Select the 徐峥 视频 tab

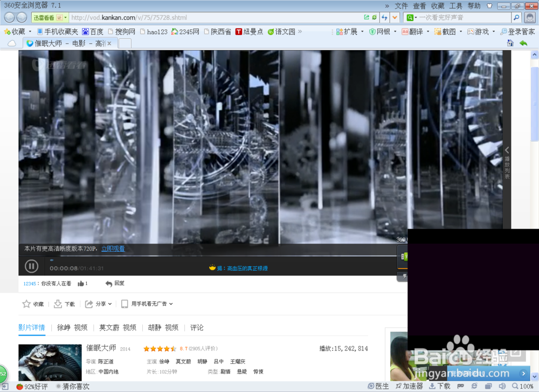point(72,327)
